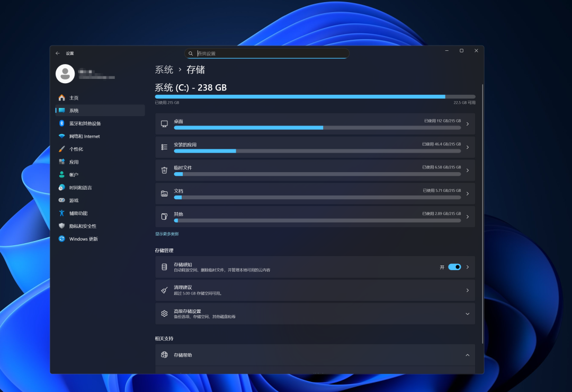The image size is (572, 392).
Task: Turn off the 存储感知 toggle switch
Action: 454,267
